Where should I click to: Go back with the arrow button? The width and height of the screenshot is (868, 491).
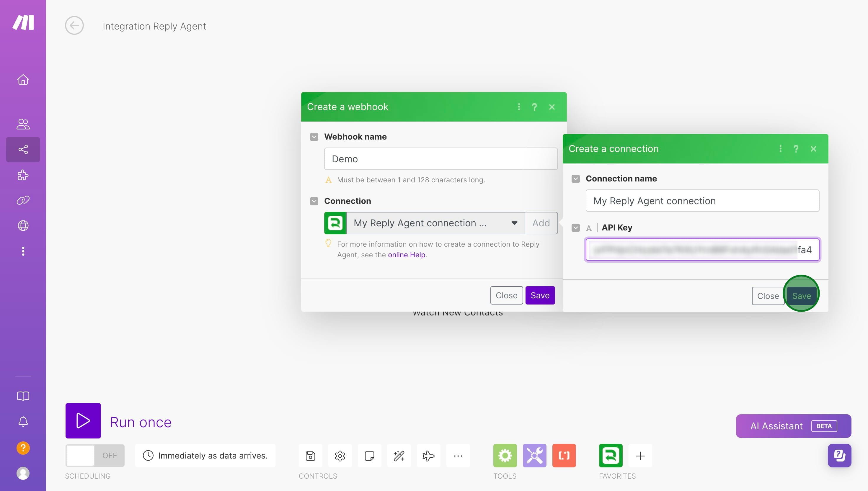[74, 25]
